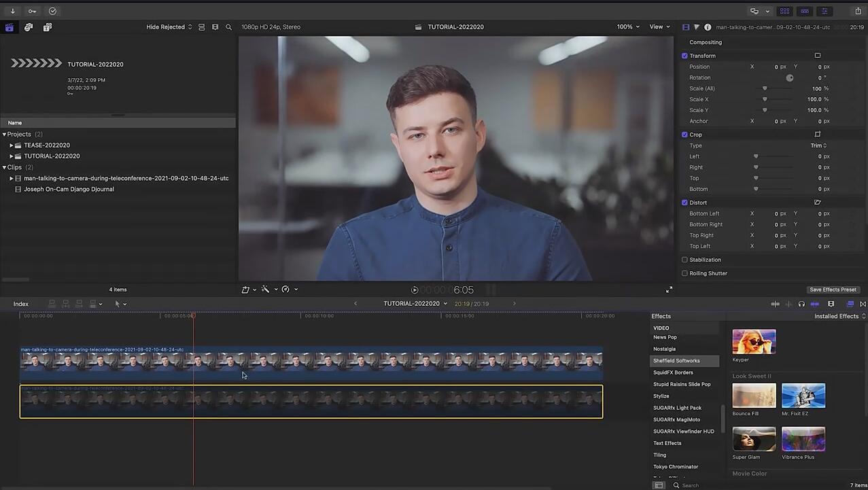Open the viewer View dropdown
The height and width of the screenshot is (490, 868).
point(659,27)
